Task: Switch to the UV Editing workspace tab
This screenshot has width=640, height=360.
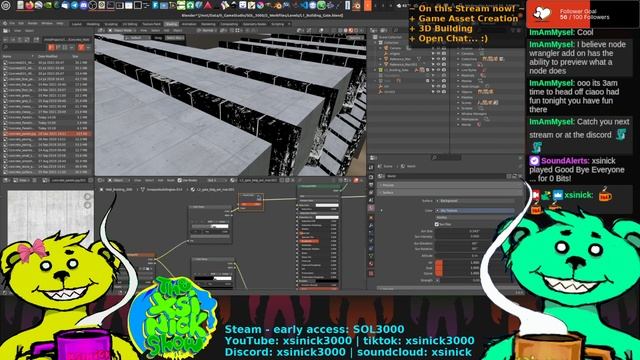Action: (130, 24)
